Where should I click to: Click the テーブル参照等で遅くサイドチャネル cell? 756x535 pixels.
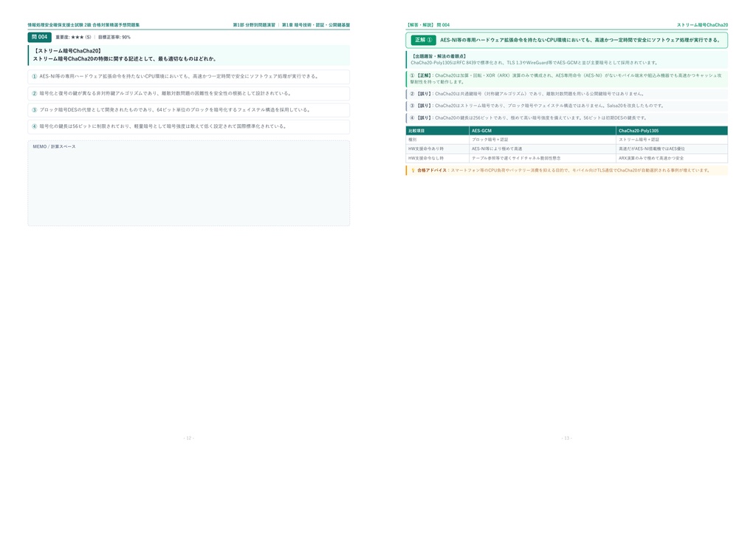[x=543, y=158]
